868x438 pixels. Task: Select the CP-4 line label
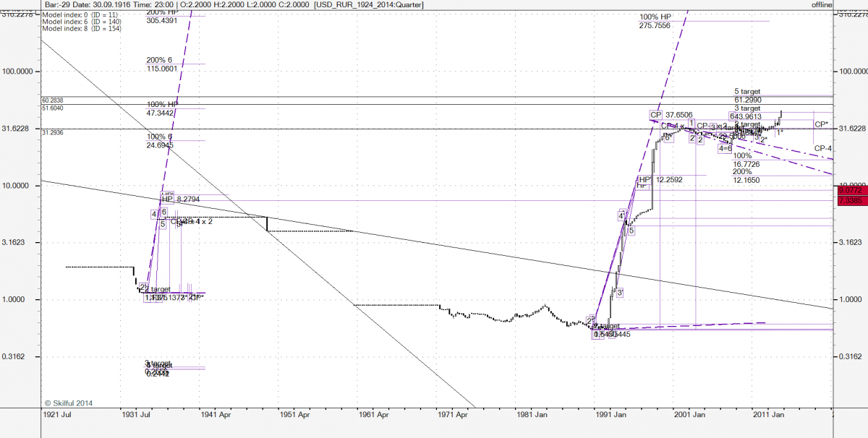[x=822, y=148]
